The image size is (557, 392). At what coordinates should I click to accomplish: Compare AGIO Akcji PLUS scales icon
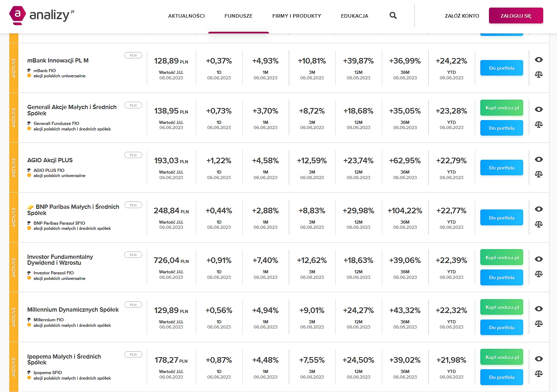point(539,174)
